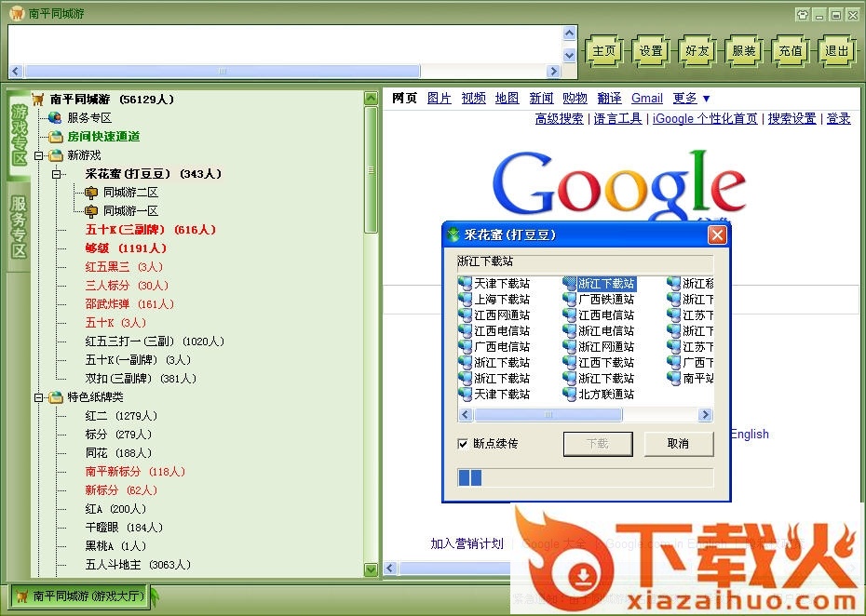Click the 下载 button in dialog
866x616 pixels.
coord(598,444)
